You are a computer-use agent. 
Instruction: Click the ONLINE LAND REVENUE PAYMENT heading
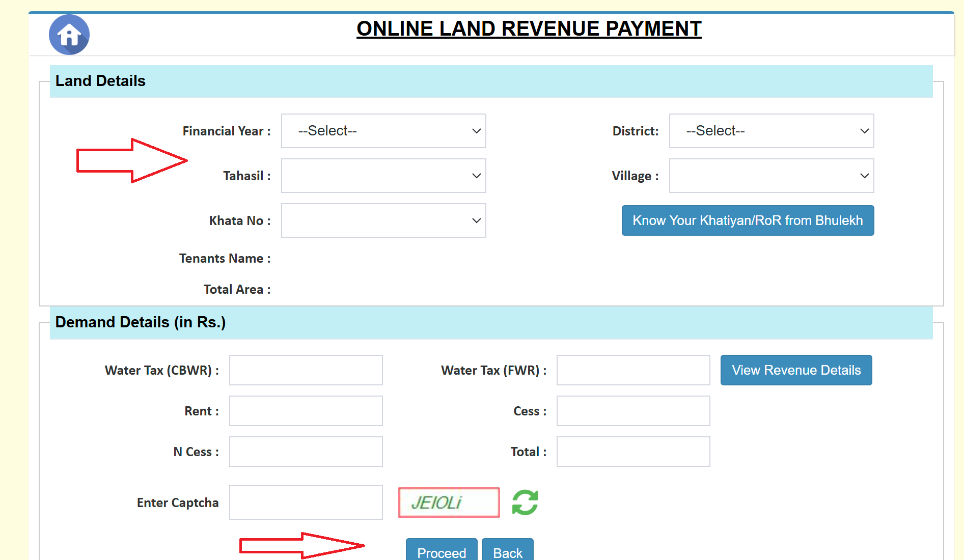tap(529, 29)
